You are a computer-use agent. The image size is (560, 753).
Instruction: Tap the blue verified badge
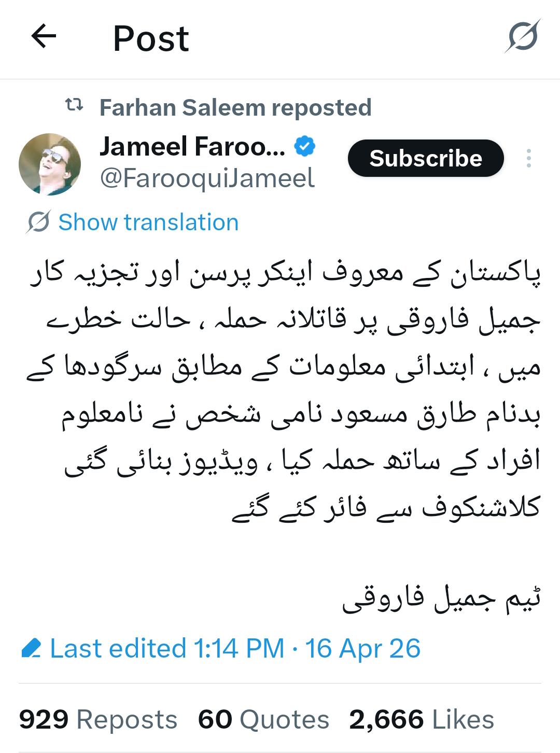point(305,147)
